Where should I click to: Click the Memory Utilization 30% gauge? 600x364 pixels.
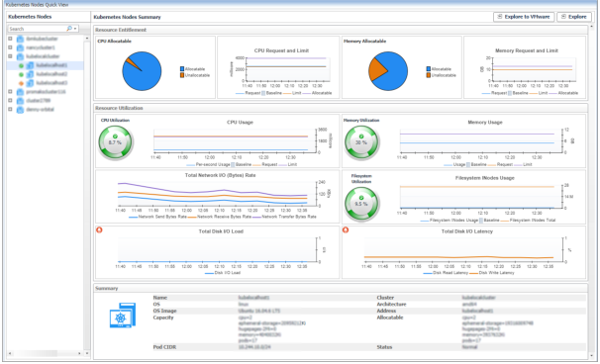pos(361,141)
